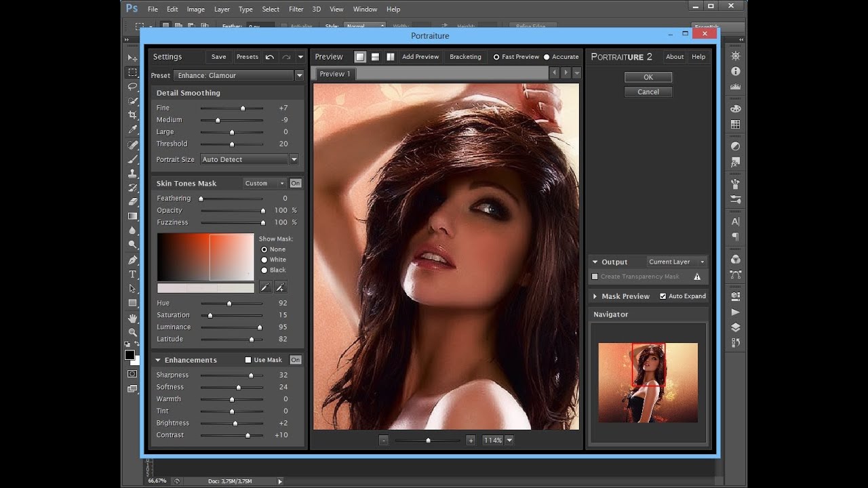Viewport: 868px width, 488px height.
Task: Check the Use Mask checkbox
Action: coord(248,360)
